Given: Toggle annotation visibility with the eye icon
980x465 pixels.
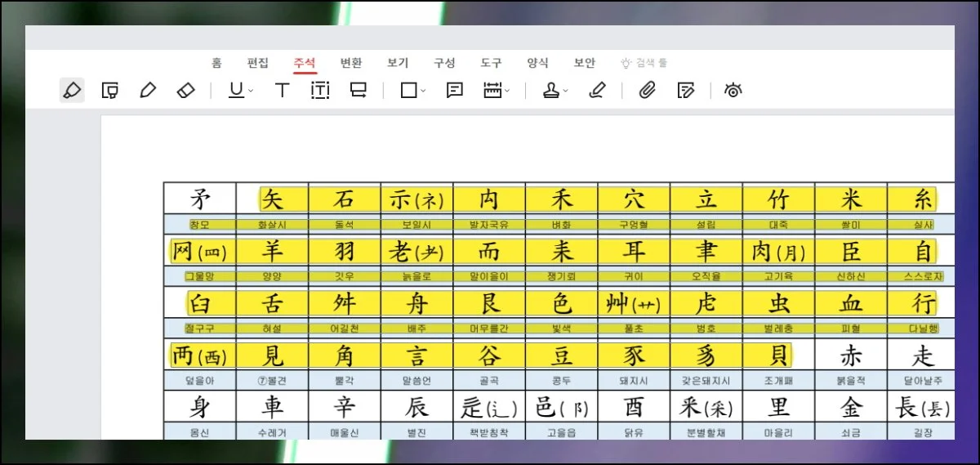Looking at the screenshot, I should 733,91.
